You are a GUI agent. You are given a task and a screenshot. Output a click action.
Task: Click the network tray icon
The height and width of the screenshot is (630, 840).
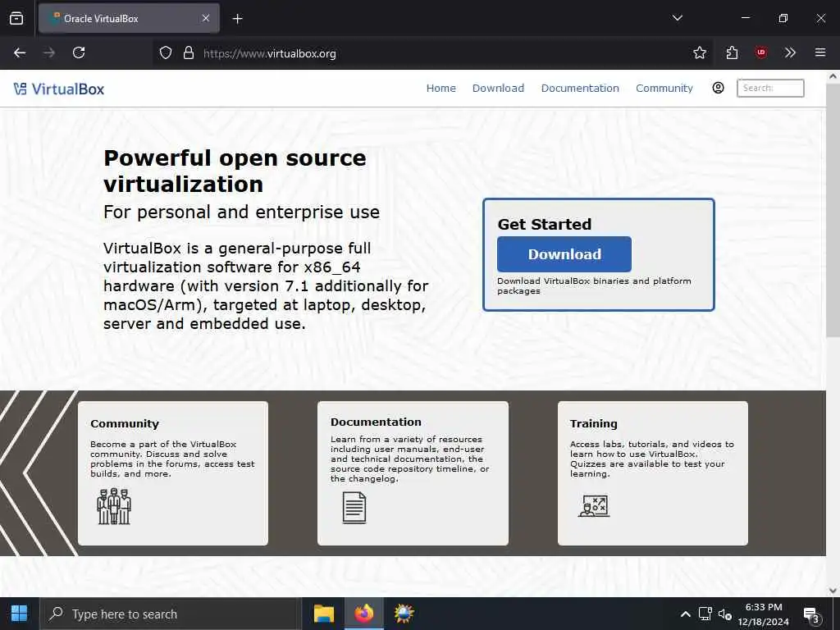(705, 614)
